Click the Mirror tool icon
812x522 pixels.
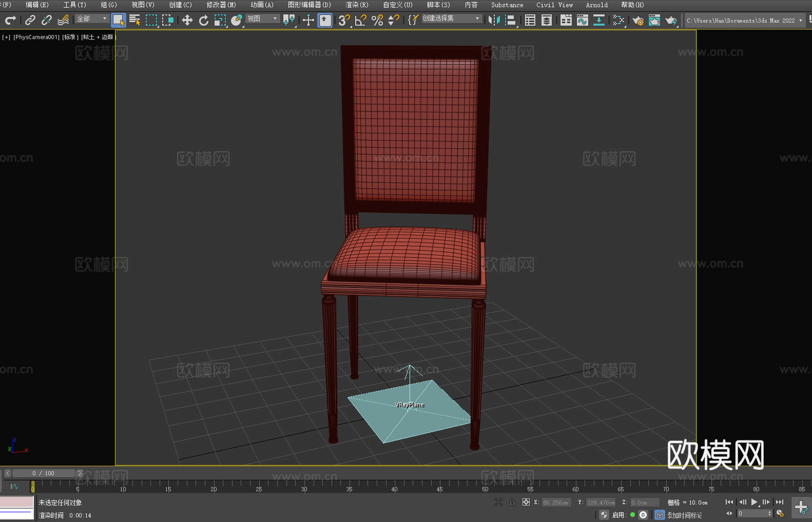point(494,20)
